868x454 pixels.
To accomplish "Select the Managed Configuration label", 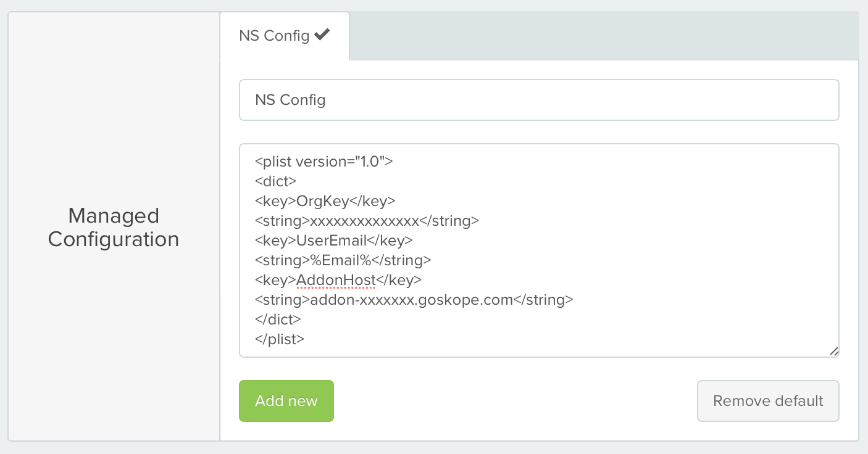I will pos(114,227).
